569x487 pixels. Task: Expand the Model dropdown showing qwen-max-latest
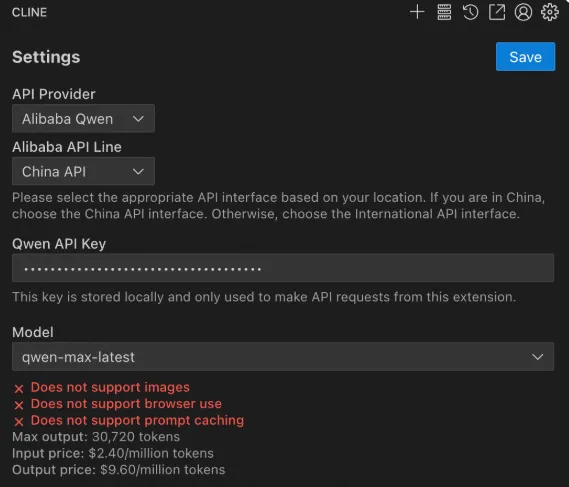(x=283, y=357)
